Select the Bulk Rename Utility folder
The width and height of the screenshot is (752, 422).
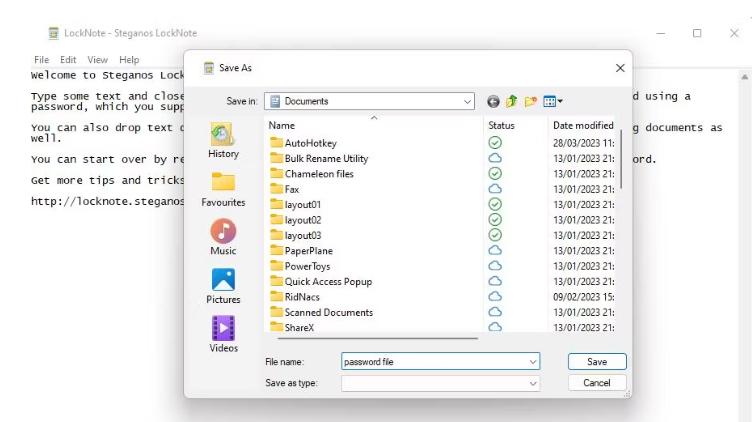click(319, 158)
